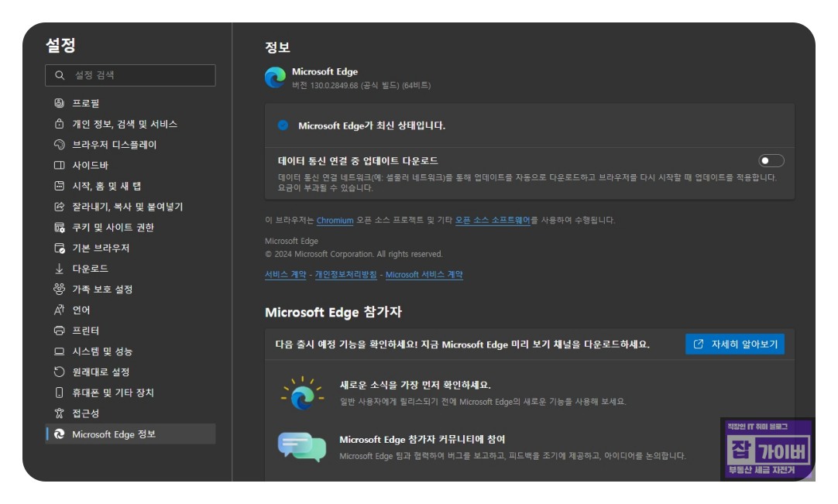Click the 프린터 printer icon
838x504 pixels.
click(60, 331)
